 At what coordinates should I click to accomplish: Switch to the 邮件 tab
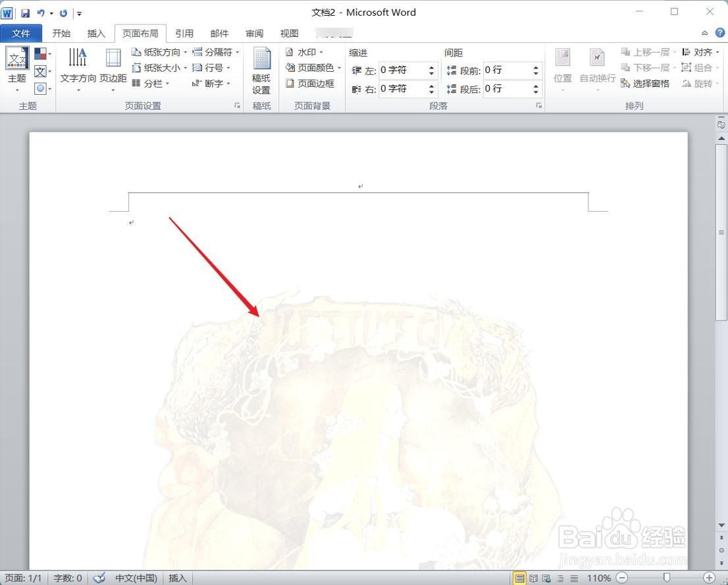click(219, 34)
